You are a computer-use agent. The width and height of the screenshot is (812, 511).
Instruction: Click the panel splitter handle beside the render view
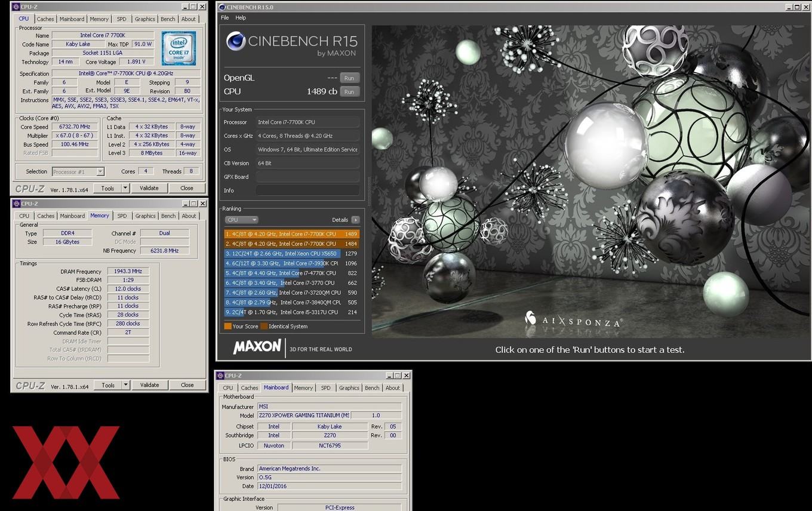click(x=369, y=192)
